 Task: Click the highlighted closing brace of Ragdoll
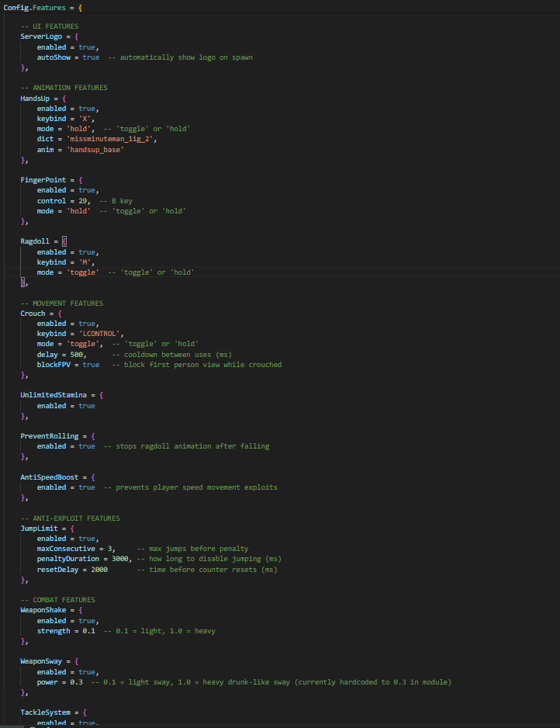(x=22, y=283)
